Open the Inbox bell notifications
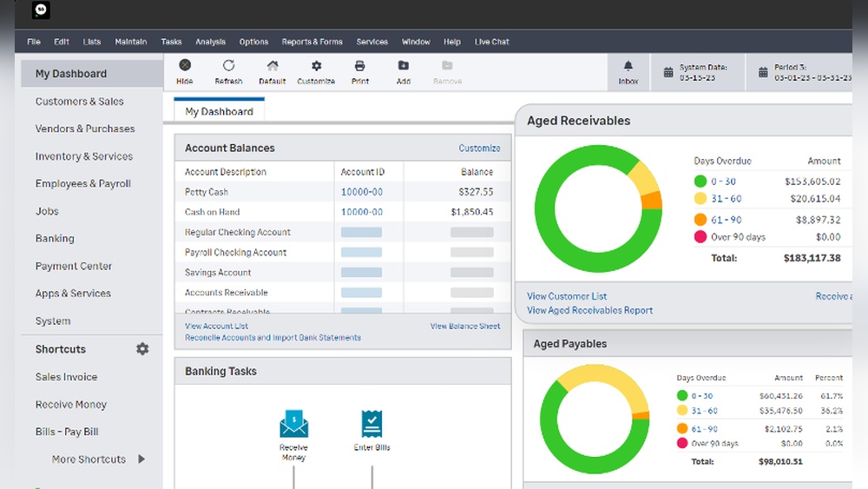The height and width of the screenshot is (489, 868). pyautogui.click(x=628, y=66)
